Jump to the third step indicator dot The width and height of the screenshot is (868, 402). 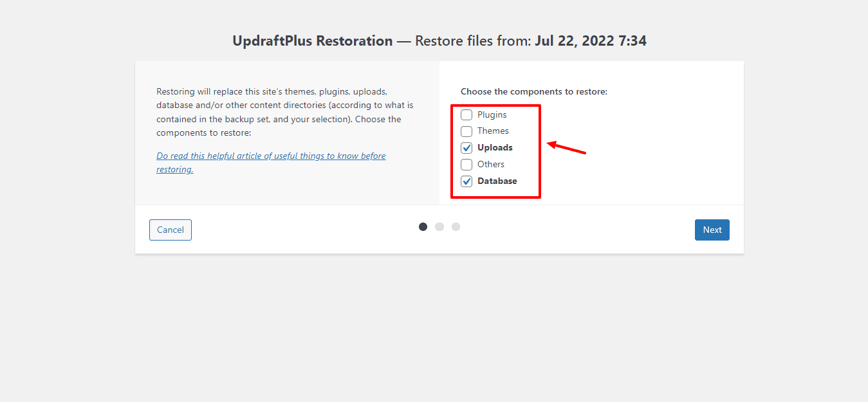click(x=456, y=226)
